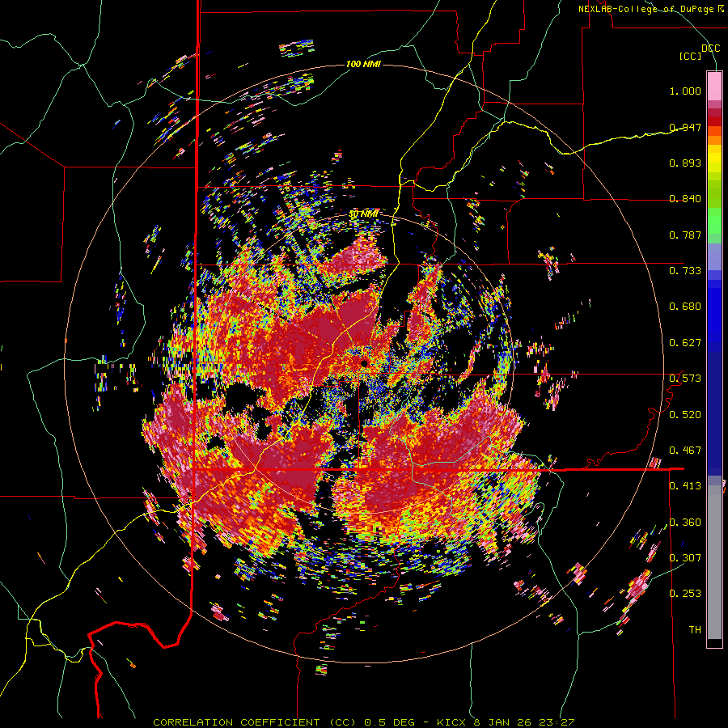
Task: Select the 0.947 legend value
Action: pos(685,127)
